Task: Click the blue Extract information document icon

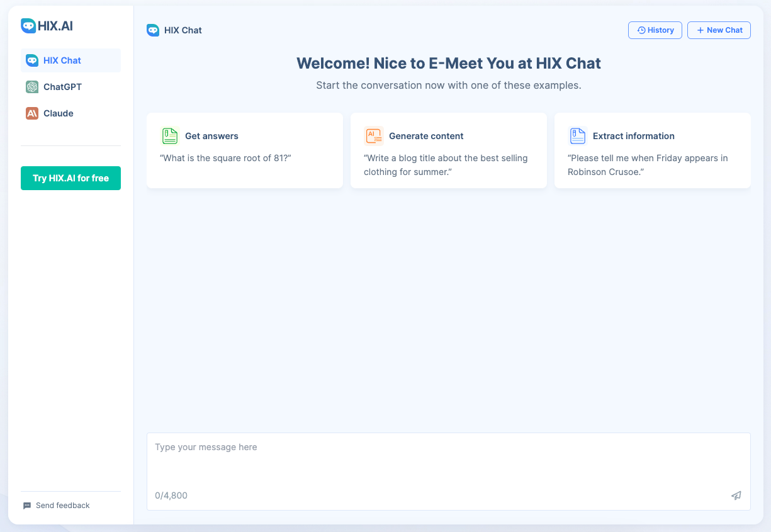Action: coord(578,136)
